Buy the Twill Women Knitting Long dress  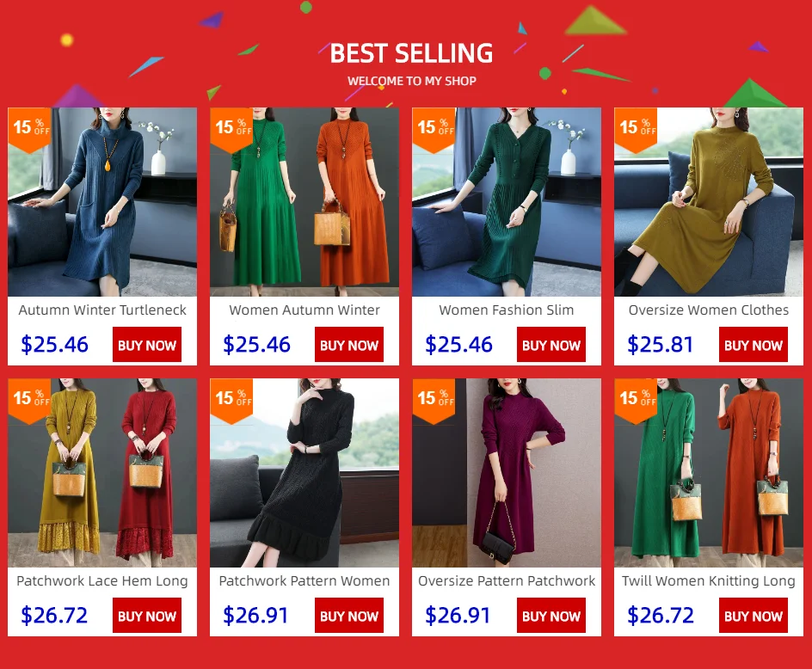pos(754,616)
